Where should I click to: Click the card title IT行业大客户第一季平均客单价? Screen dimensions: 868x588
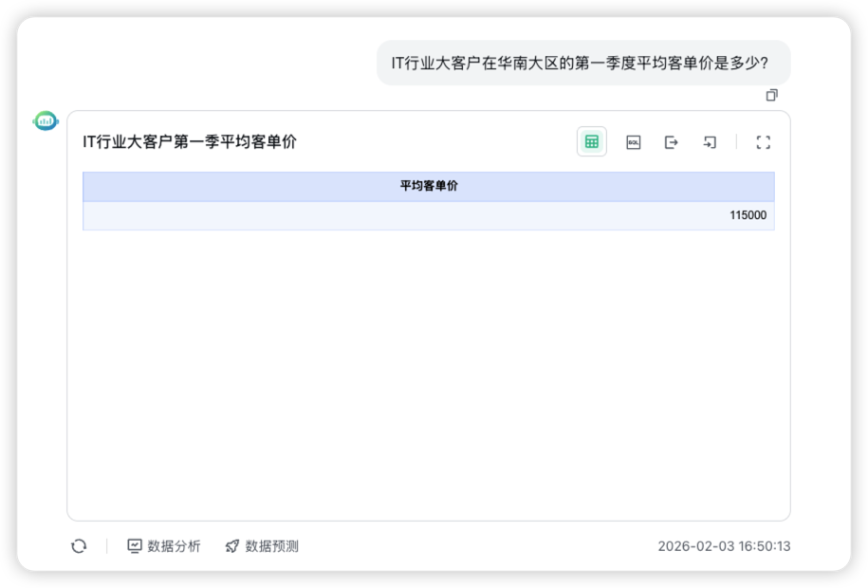[x=189, y=140]
